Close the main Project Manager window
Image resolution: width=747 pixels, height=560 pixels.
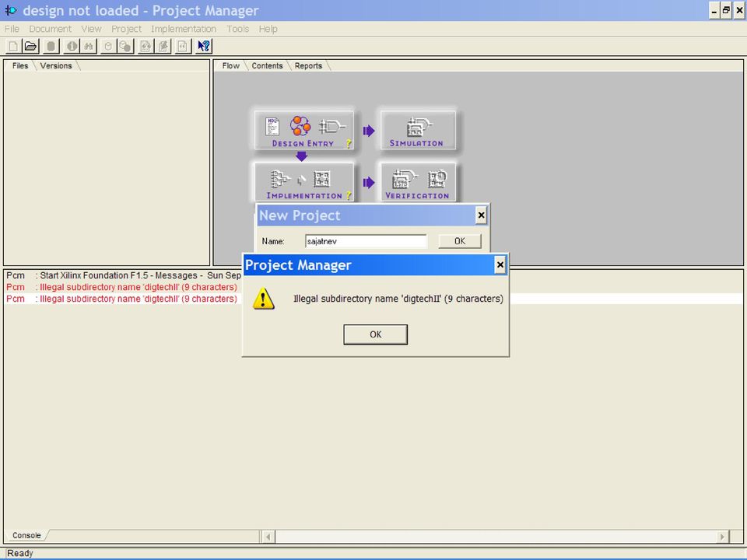(x=739, y=10)
